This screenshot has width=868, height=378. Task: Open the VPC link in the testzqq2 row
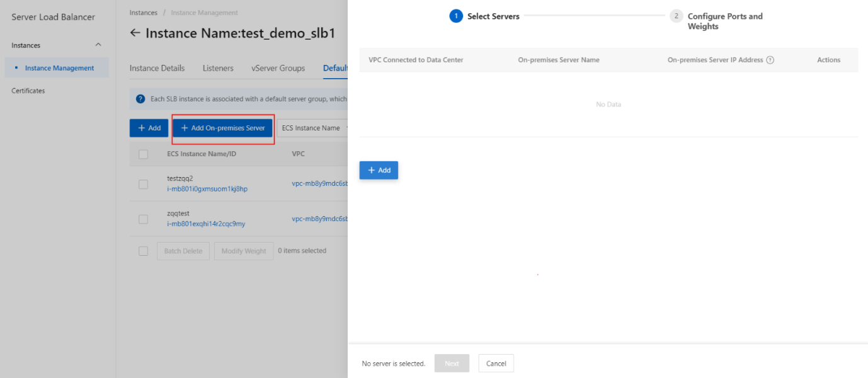tap(319, 184)
